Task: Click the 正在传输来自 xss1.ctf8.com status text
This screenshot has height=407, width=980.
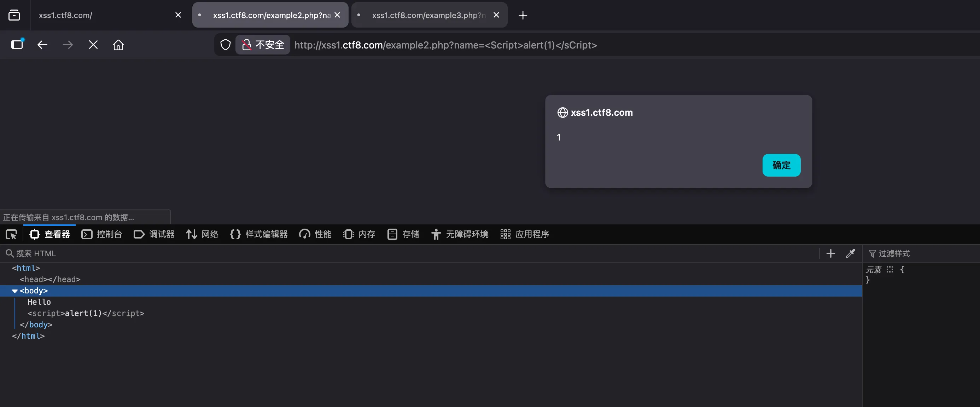Action: (69, 217)
